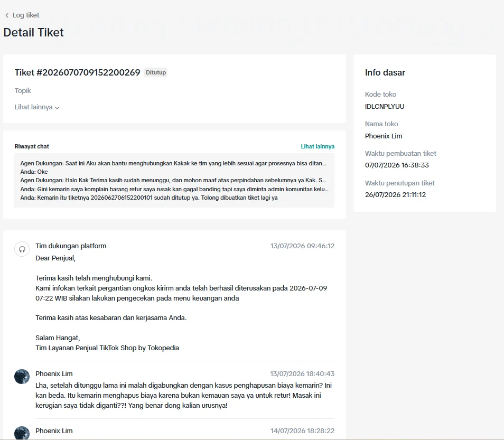Click Phoenix Lim's avatar on the 14/07 message
Viewport: 504px width, 440px height.
[x=22, y=433]
